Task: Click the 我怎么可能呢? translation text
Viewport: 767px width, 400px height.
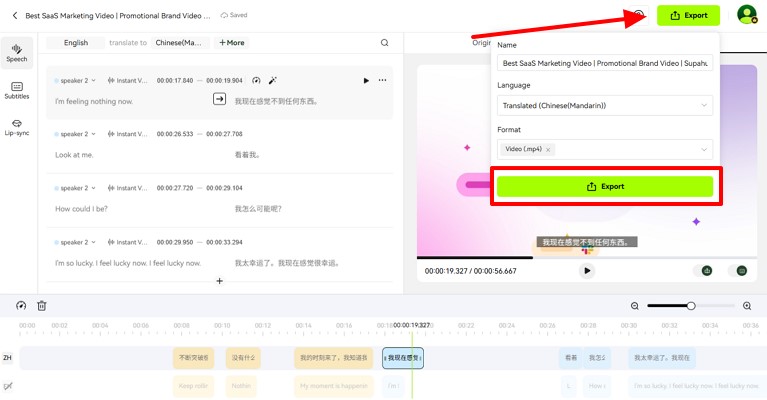Action: click(x=258, y=209)
